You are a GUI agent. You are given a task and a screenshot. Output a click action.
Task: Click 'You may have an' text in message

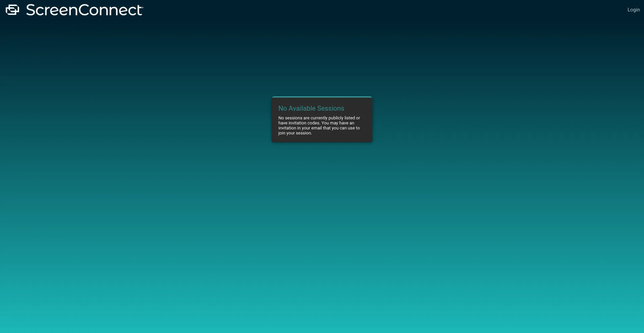pos(337,123)
